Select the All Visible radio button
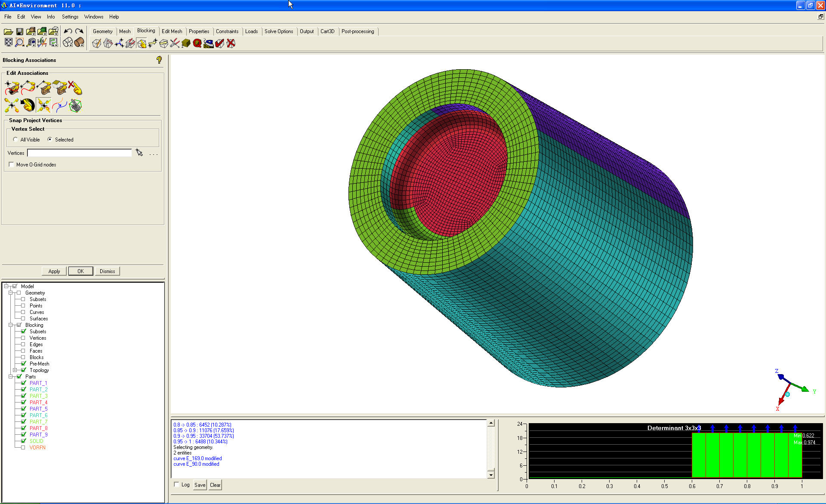This screenshot has width=826, height=504. [15, 140]
